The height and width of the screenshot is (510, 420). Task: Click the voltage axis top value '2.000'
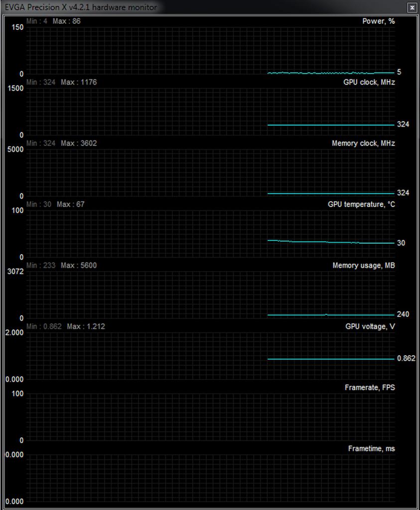(x=14, y=333)
